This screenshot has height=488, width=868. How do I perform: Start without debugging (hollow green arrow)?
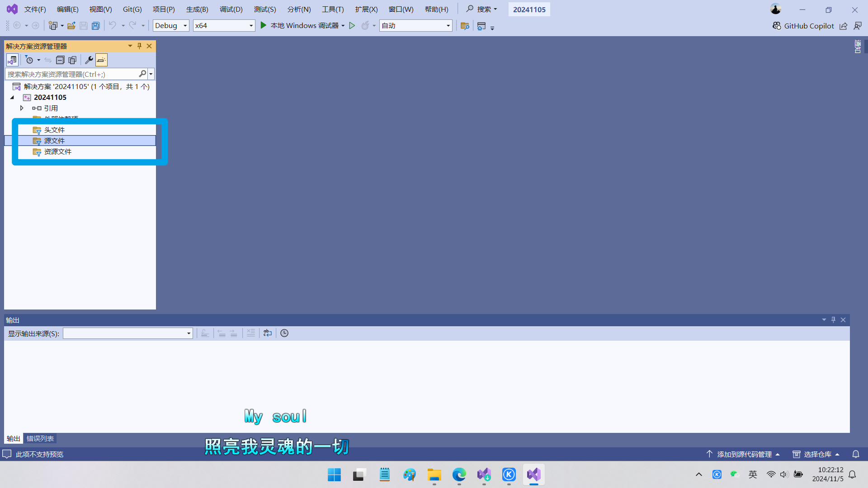tap(352, 26)
